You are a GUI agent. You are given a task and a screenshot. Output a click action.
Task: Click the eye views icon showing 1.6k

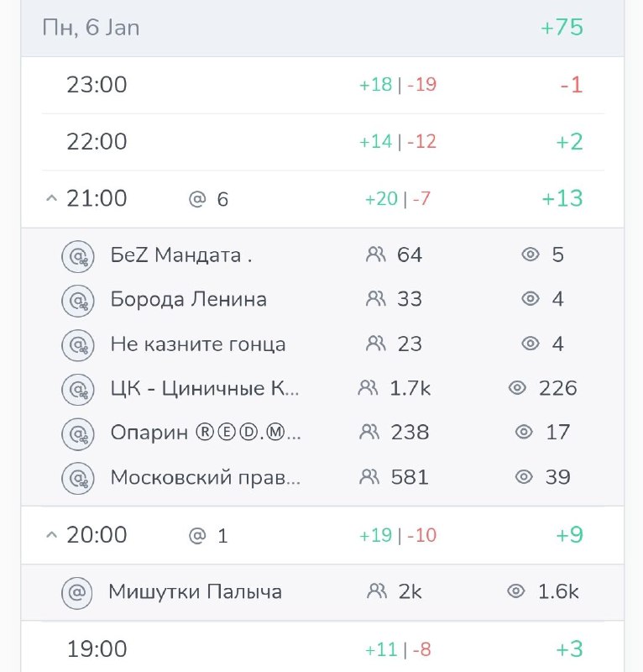516,591
